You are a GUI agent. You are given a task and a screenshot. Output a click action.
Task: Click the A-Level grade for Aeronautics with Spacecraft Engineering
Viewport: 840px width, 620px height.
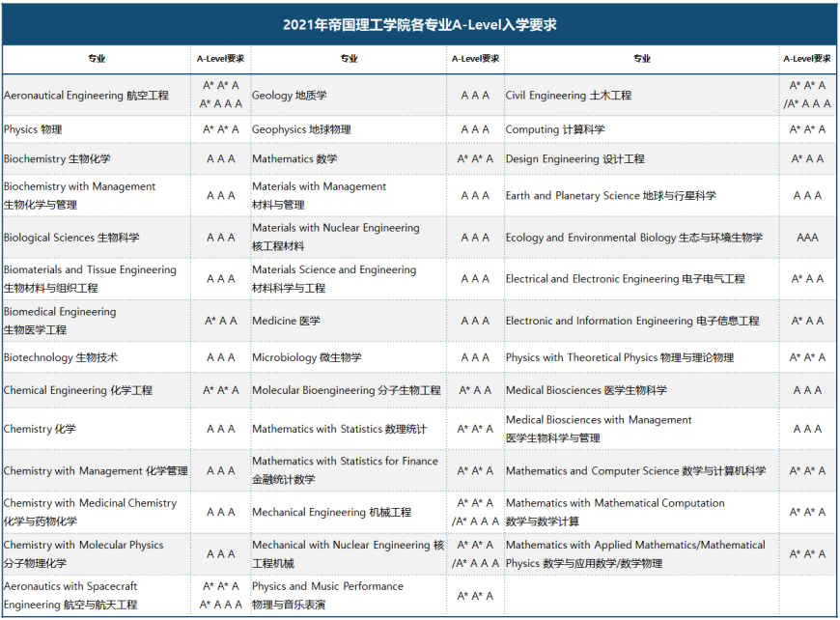tap(221, 595)
